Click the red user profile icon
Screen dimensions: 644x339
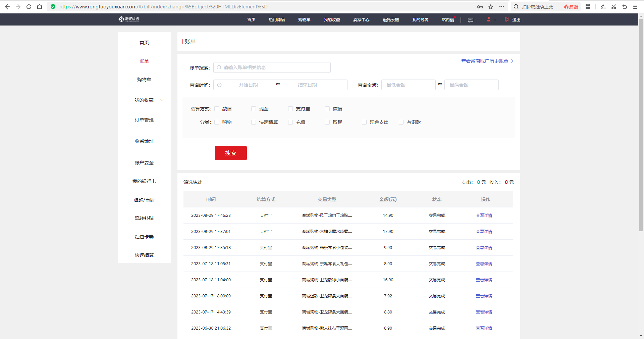click(489, 19)
